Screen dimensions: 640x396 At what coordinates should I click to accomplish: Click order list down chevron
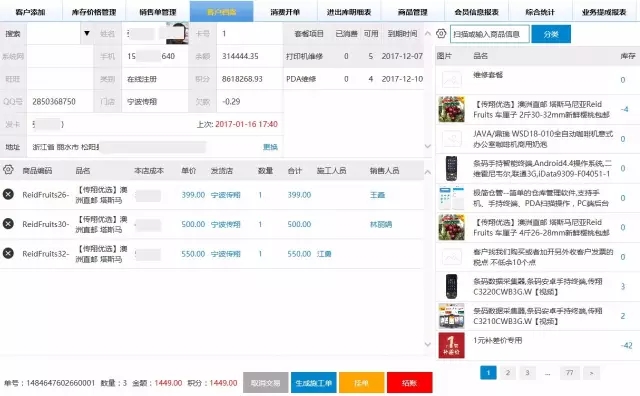click(x=427, y=344)
